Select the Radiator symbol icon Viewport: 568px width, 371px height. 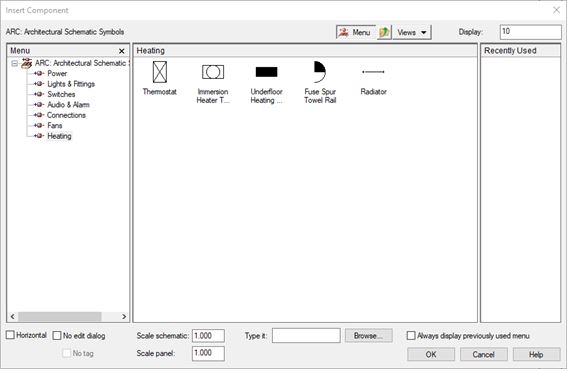[373, 72]
